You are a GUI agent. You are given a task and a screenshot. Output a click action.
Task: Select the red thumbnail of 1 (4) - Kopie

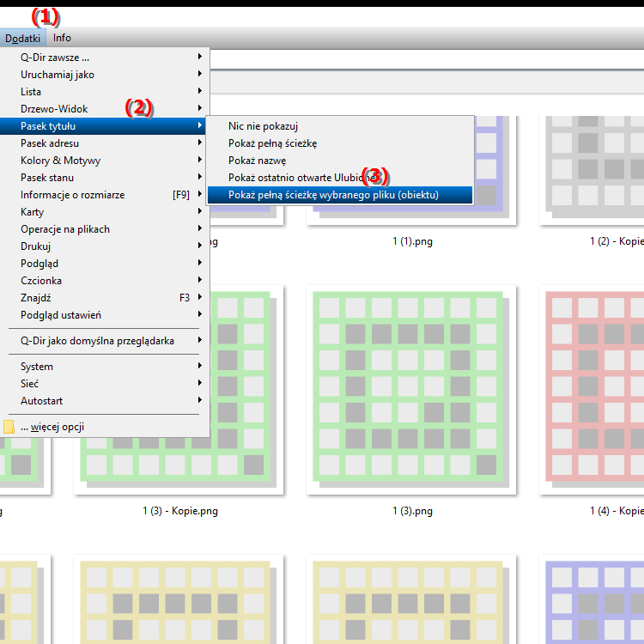(x=592, y=390)
